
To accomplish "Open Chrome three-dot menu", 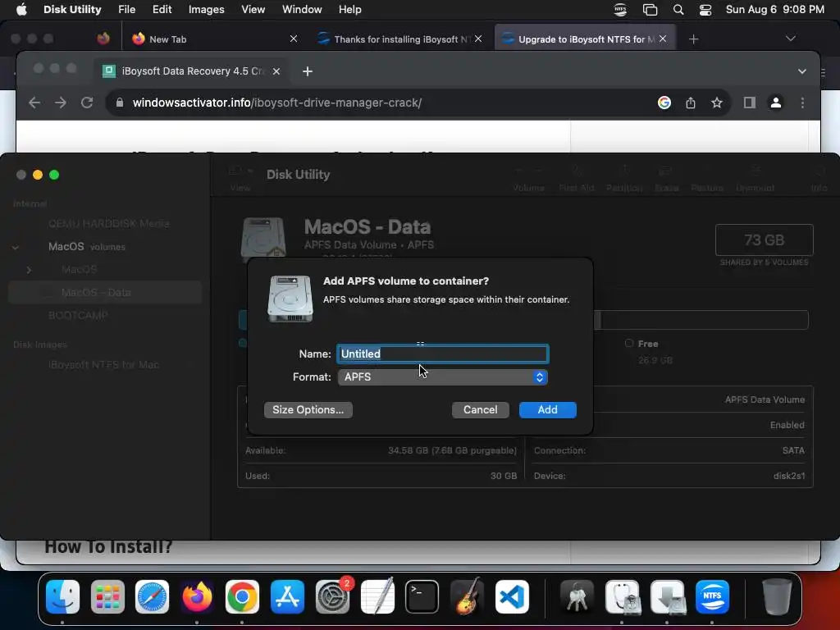I will (802, 103).
